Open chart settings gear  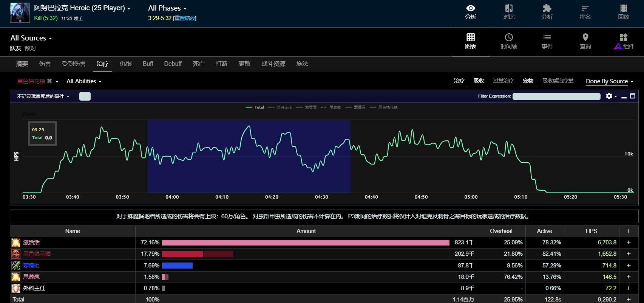(x=609, y=96)
